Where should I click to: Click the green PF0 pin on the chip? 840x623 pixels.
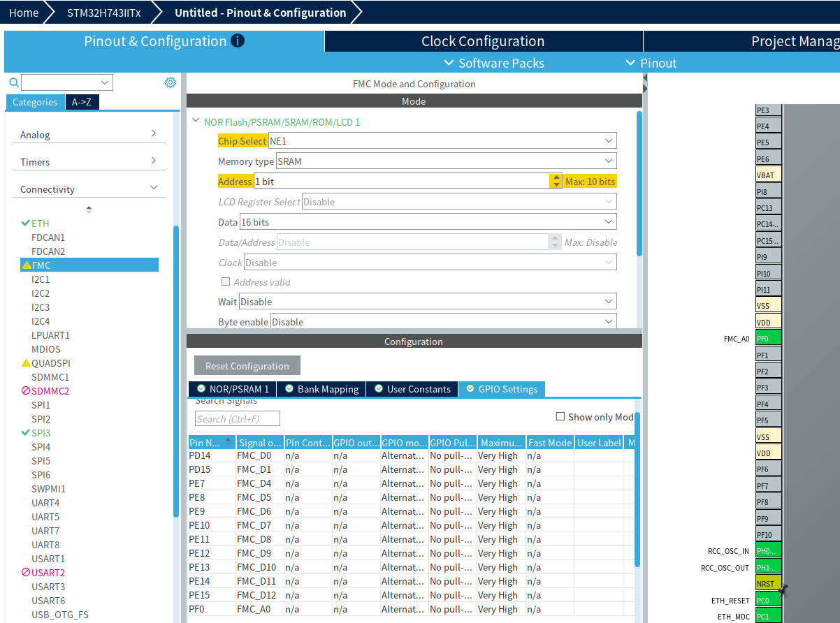click(x=768, y=339)
